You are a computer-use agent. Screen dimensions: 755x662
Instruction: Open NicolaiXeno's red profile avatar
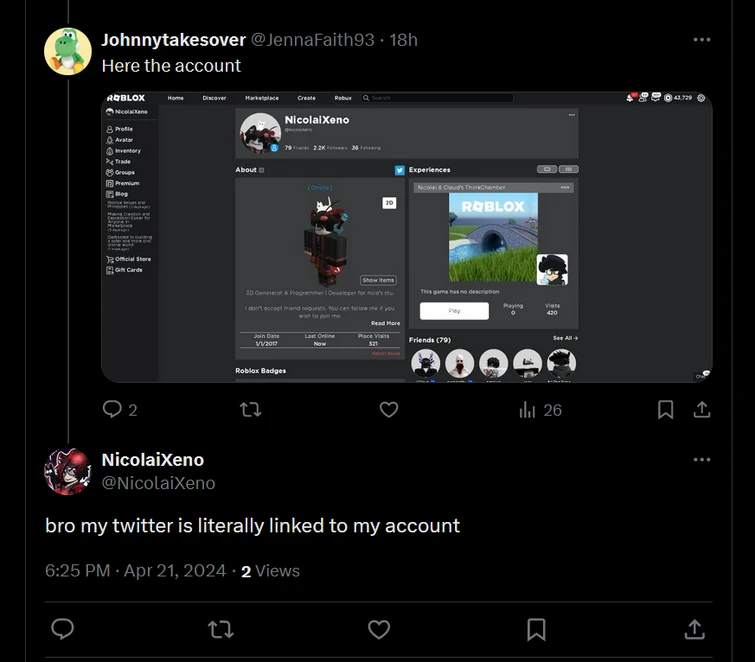[x=68, y=471]
